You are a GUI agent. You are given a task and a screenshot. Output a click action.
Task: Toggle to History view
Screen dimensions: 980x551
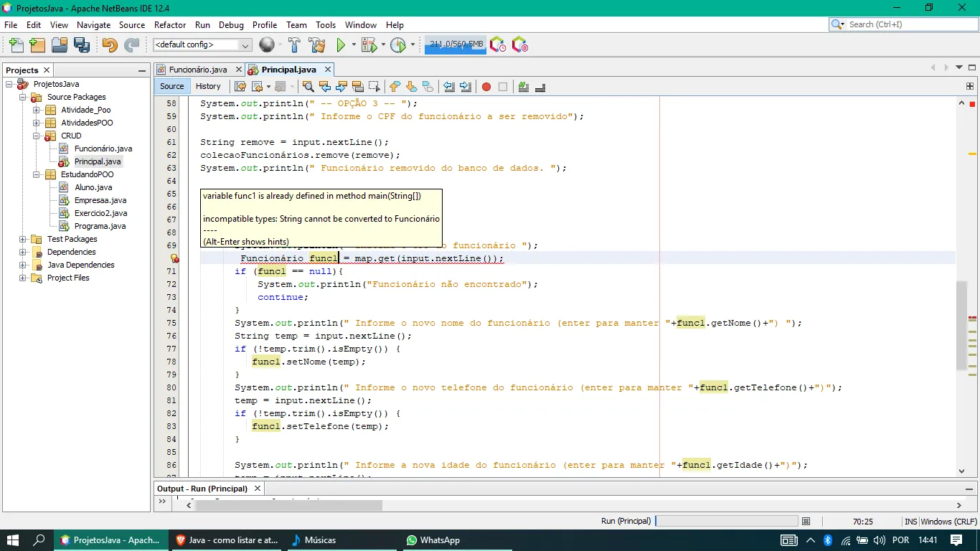(x=208, y=86)
